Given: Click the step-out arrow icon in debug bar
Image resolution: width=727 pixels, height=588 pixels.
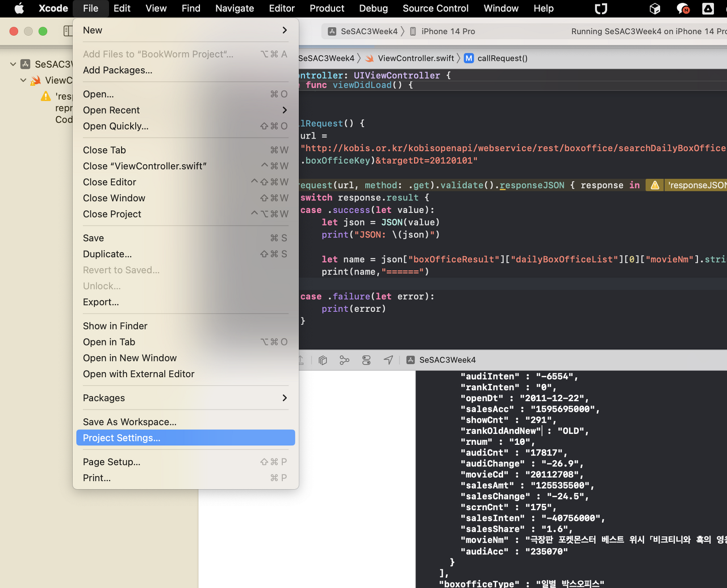Looking at the screenshot, I should click(x=301, y=360).
